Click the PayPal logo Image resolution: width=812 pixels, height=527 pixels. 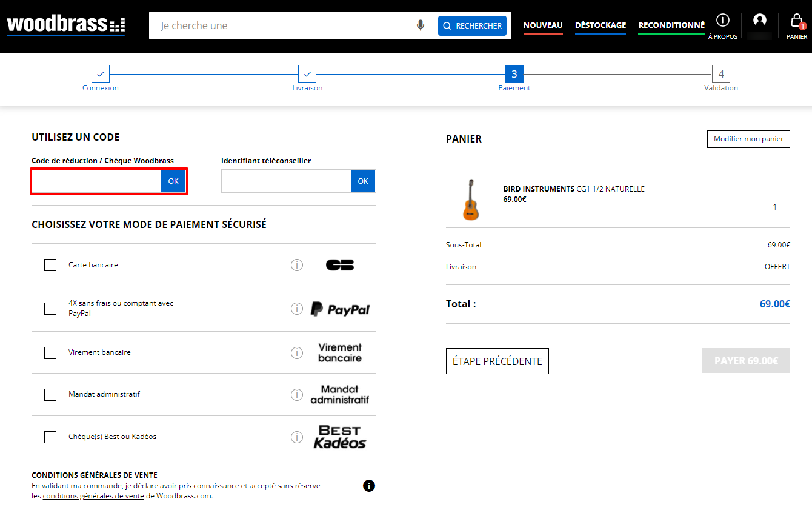[340, 309]
